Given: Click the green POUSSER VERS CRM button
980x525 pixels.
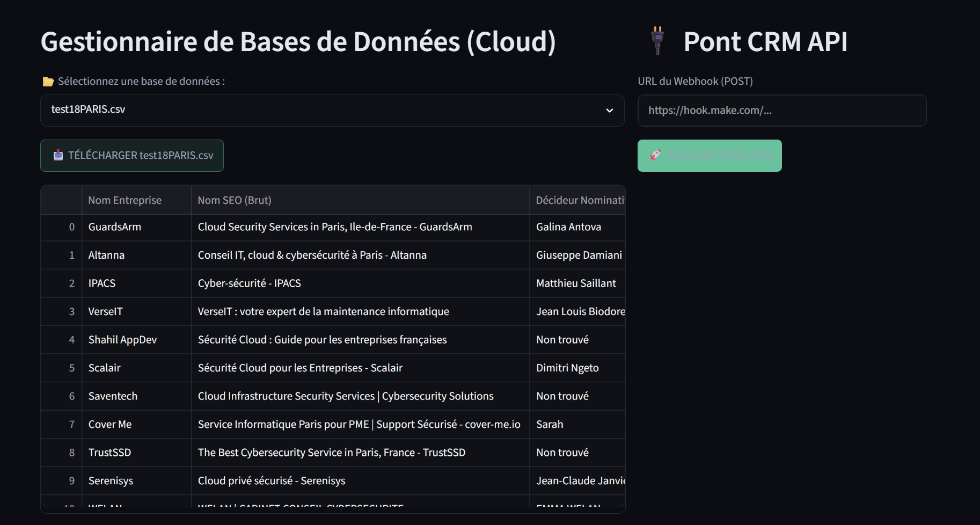Looking at the screenshot, I should pyautogui.click(x=710, y=156).
